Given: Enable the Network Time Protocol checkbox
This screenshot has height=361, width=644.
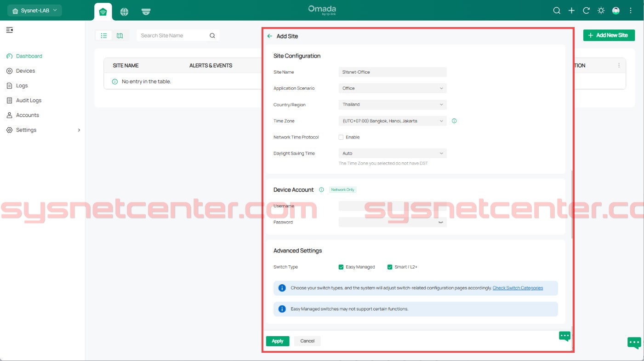Looking at the screenshot, I should (341, 137).
